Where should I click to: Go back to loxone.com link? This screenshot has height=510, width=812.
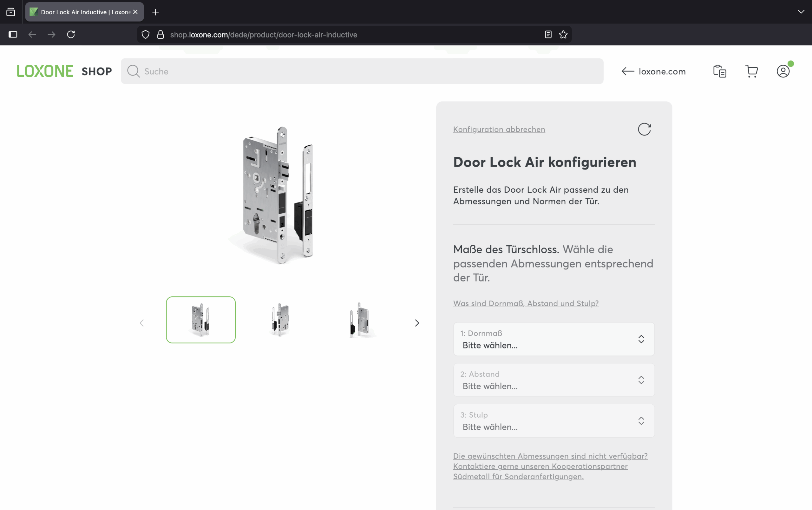(x=653, y=71)
